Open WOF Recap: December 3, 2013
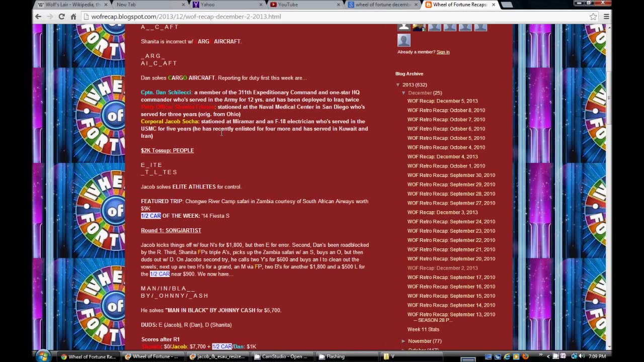The height and width of the screenshot is (362, 644). click(x=443, y=213)
